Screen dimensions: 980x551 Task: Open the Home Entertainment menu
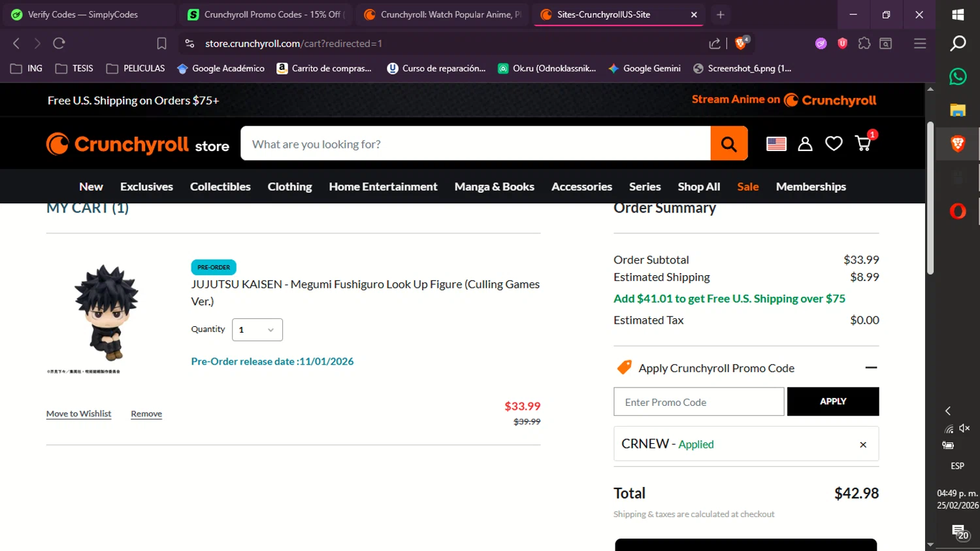click(383, 187)
